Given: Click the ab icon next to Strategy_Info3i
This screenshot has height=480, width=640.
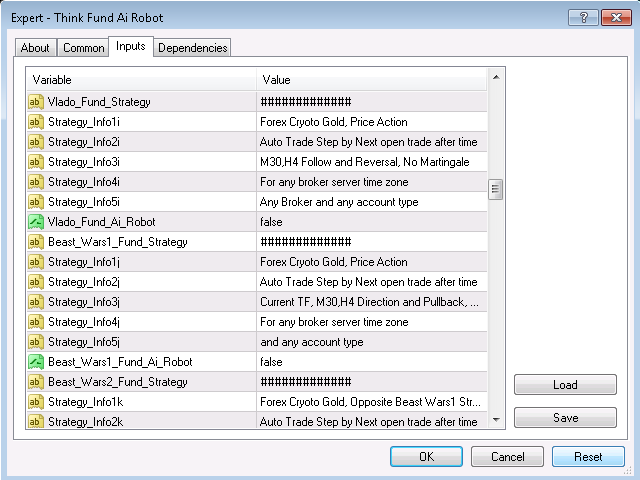Looking at the screenshot, I should (36, 162).
